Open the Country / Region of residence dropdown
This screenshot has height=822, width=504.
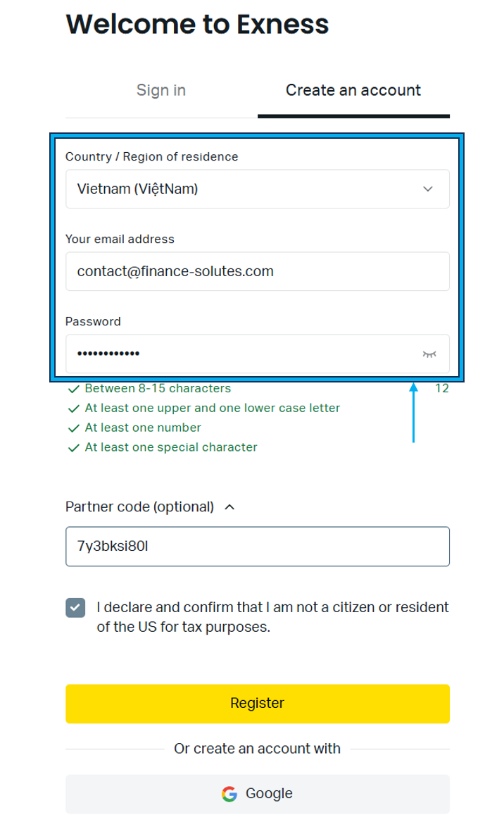pos(257,189)
